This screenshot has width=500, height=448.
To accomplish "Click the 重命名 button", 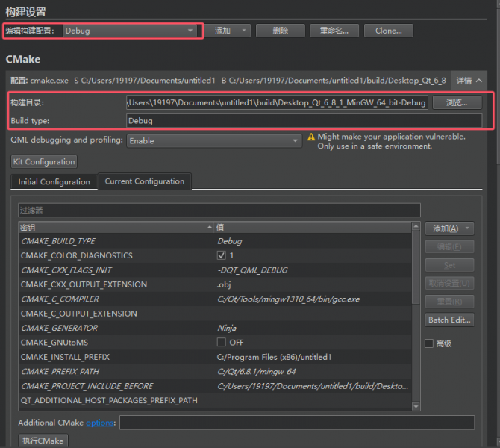I will click(x=334, y=31).
